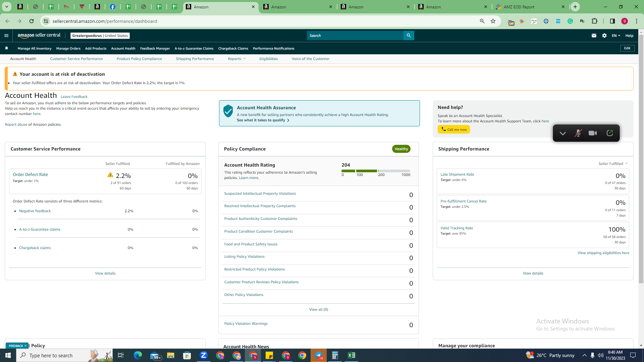
Task: Open Voice of the Customer tab
Action: [311, 59]
